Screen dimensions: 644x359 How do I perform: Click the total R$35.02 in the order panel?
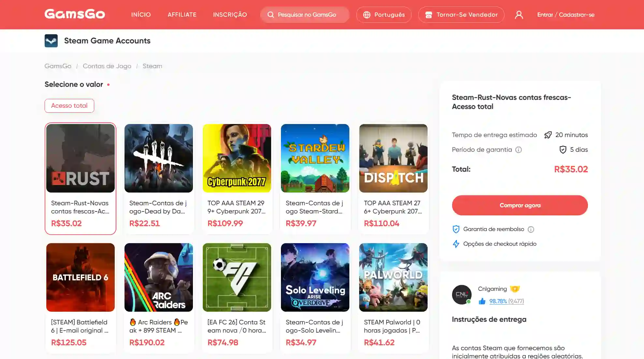click(x=571, y=169)
